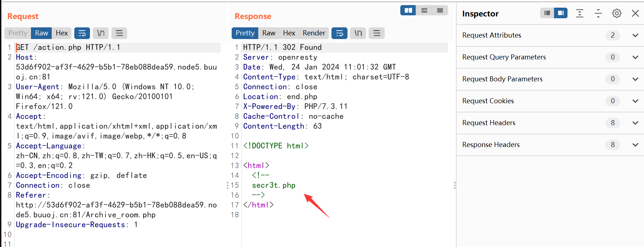Select Raw tab in Request panel

coord(42,33)
